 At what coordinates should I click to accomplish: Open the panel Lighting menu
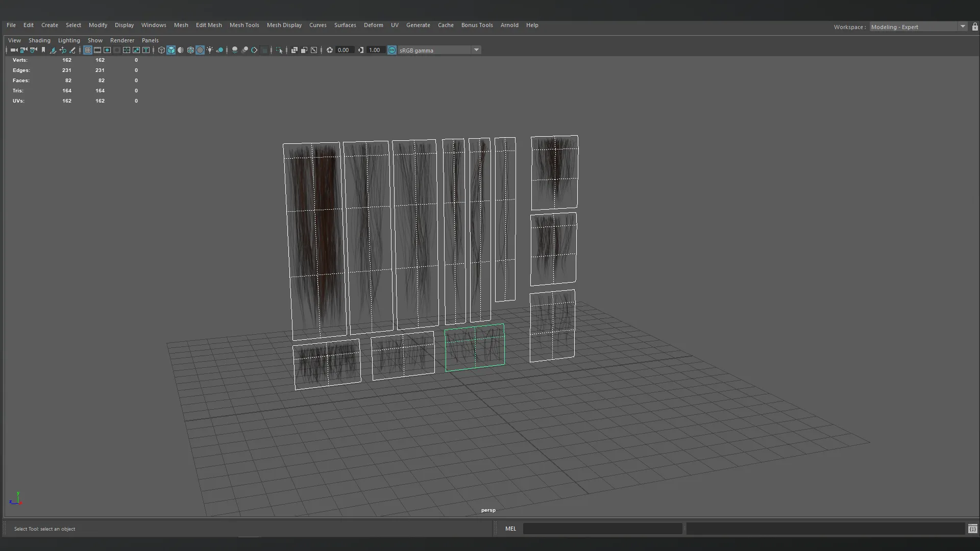click(x=69, y=40)
